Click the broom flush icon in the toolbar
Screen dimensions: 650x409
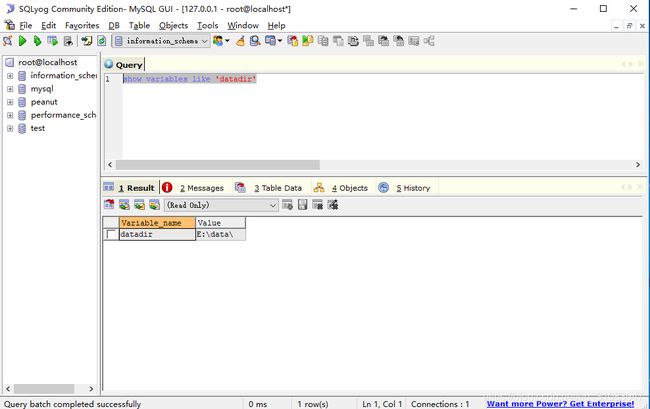coord(240,41)
